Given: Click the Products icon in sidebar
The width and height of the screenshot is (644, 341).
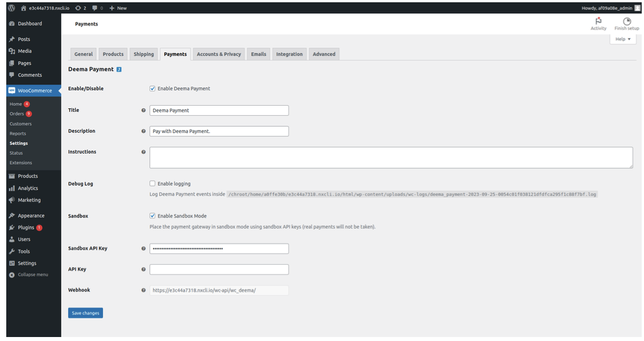Looking at the screenshot, I should tap(12, 176).
